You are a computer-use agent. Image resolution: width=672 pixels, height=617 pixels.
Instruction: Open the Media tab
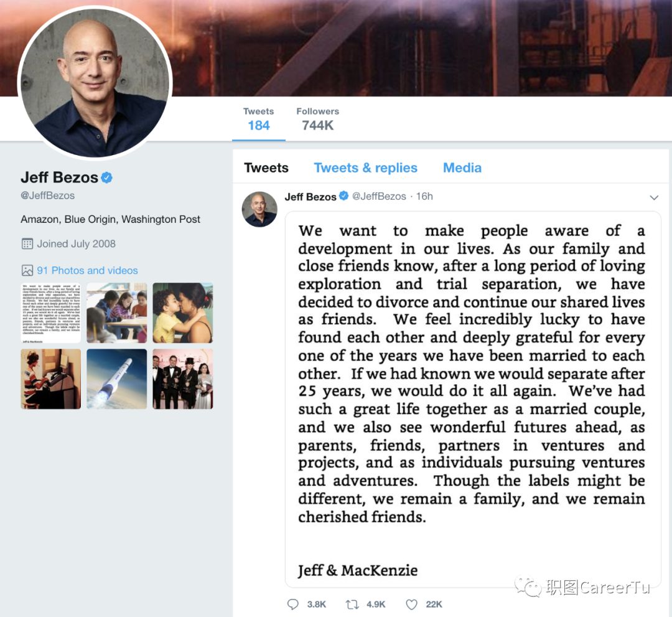click(462, 167)
